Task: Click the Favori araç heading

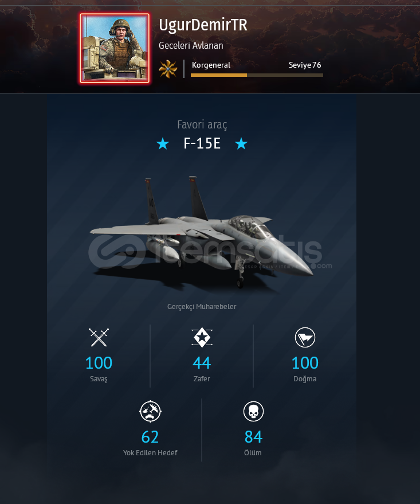Action: [202, 125]
